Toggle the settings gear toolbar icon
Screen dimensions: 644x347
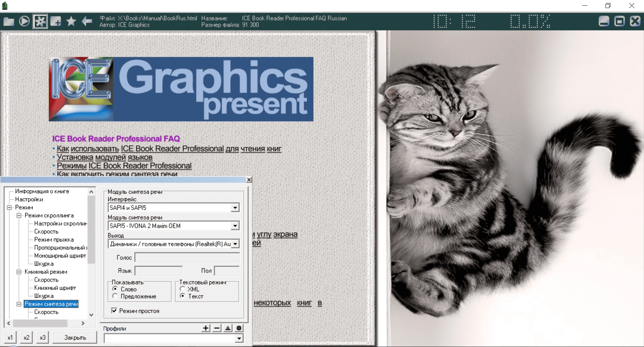40,21
